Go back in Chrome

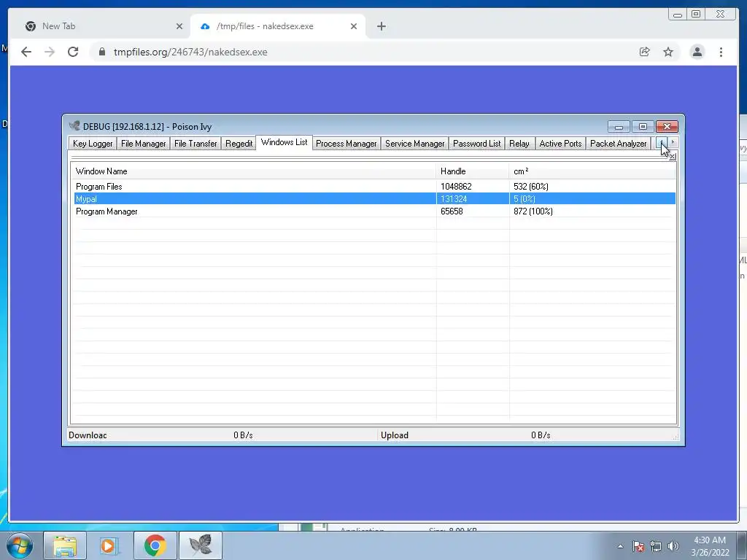pyautogui.click(x=26, y=52)
